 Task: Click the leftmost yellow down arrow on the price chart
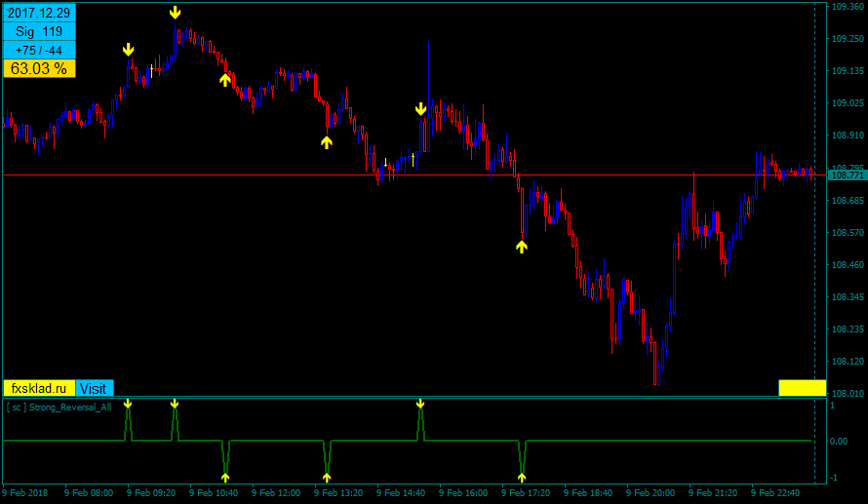128,50
